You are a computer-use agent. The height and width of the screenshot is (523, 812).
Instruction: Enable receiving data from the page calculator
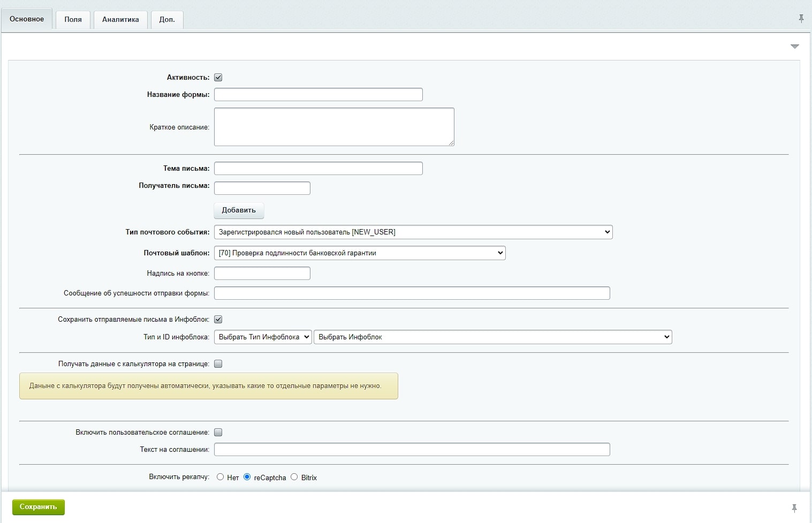(x=218, y=364)
